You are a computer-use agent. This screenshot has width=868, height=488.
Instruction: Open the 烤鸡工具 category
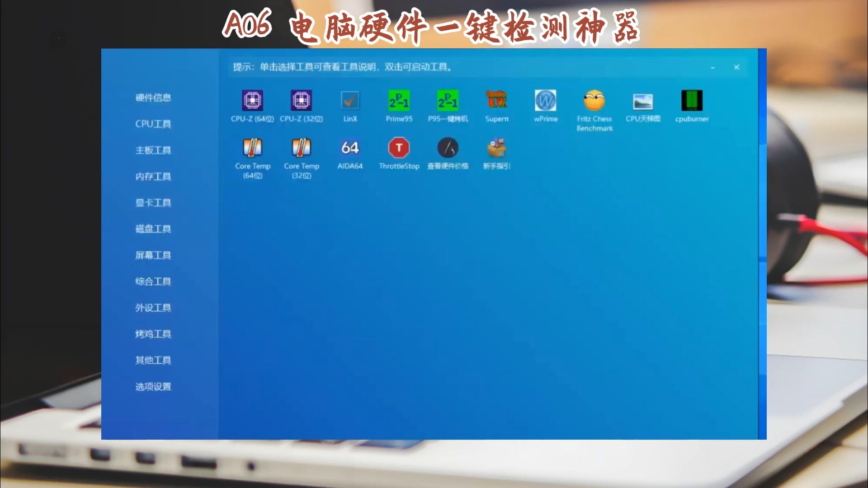(153, 334)
